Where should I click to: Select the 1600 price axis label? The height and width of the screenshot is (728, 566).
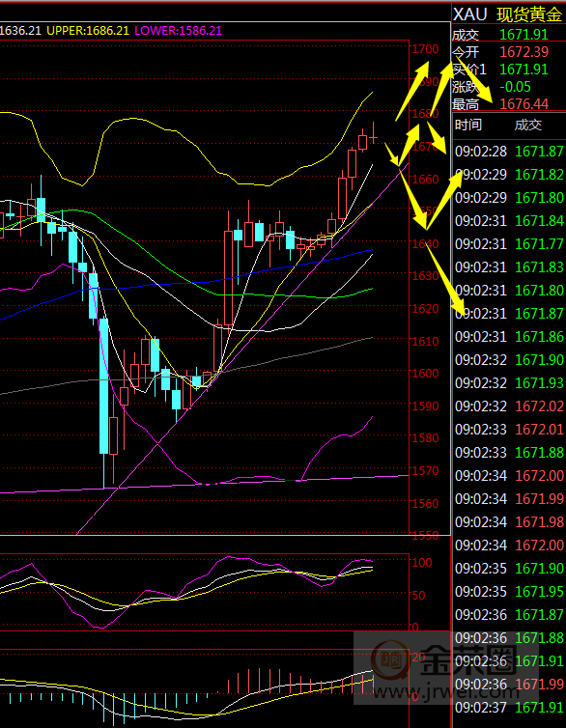(426, 374)
